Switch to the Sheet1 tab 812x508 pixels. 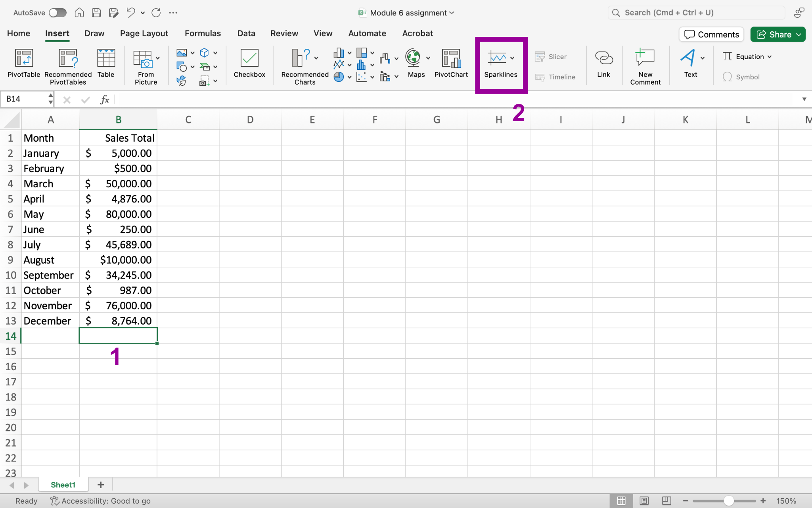(x=63, y=485)
